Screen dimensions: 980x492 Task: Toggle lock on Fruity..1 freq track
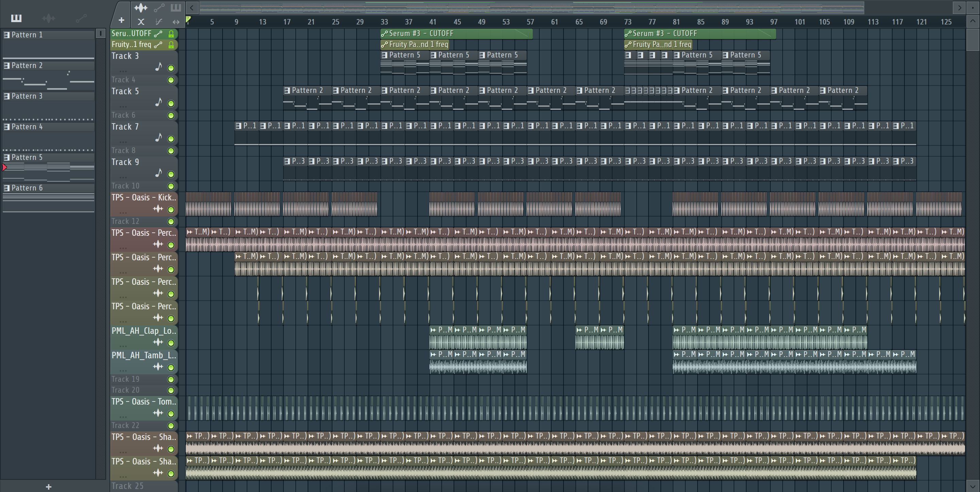point(171,45)
